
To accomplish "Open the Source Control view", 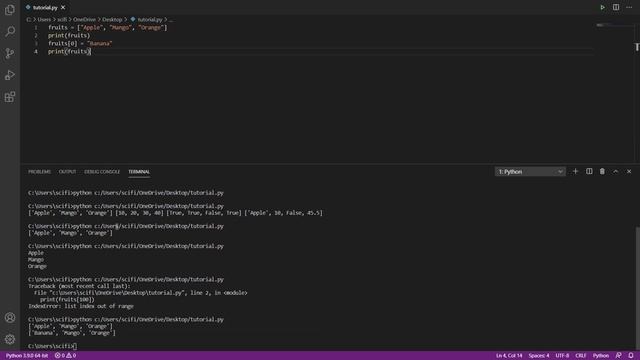I will 10,53.
